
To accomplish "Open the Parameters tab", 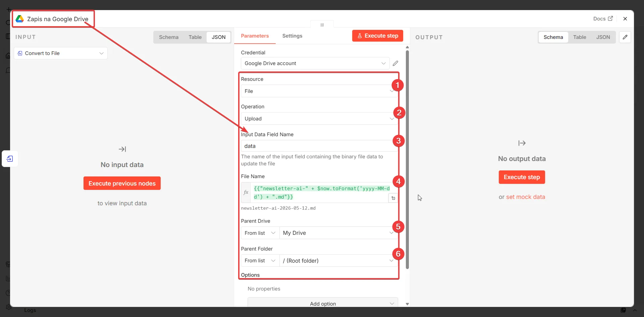I will click(255, 36).
